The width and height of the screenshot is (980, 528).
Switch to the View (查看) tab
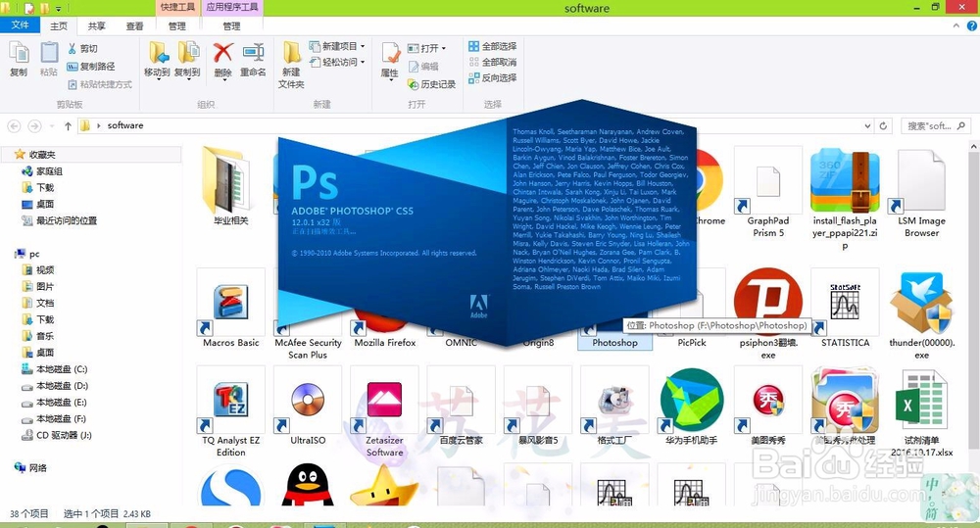[134, 25]
